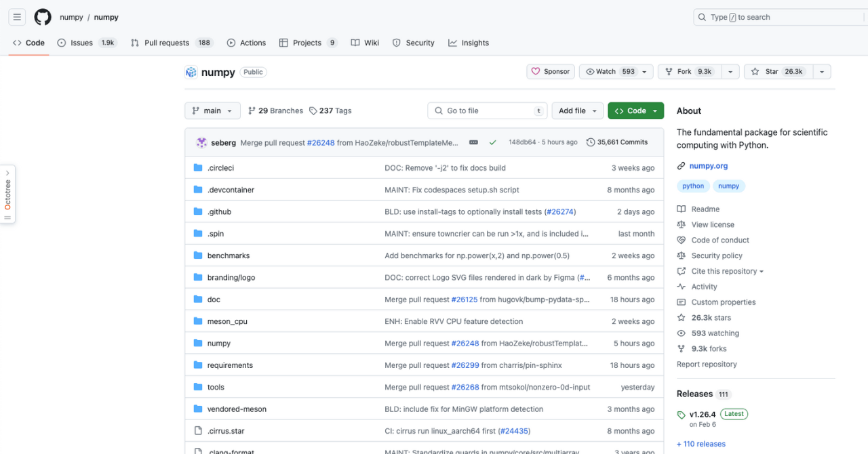Open the meson_cpu folder
The image size is (868, 454).
pos(227,321)
